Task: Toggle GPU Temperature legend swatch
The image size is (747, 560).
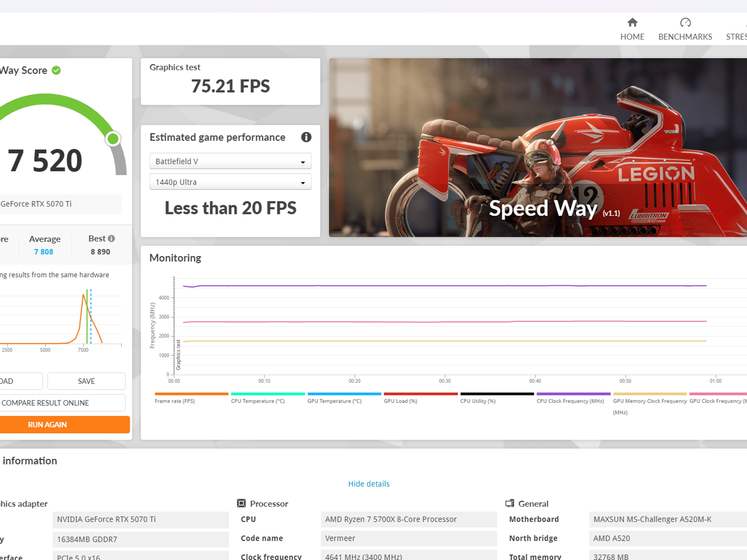Action: (344, 394)
